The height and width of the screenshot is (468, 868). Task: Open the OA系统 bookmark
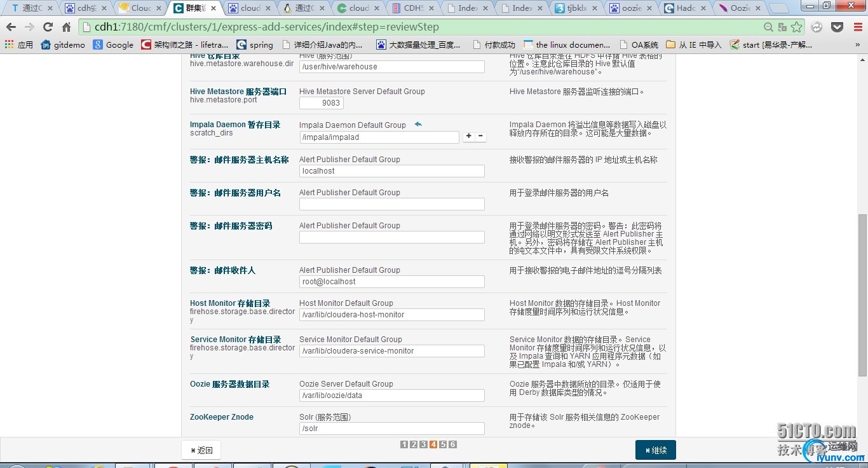tap(638, 45)
